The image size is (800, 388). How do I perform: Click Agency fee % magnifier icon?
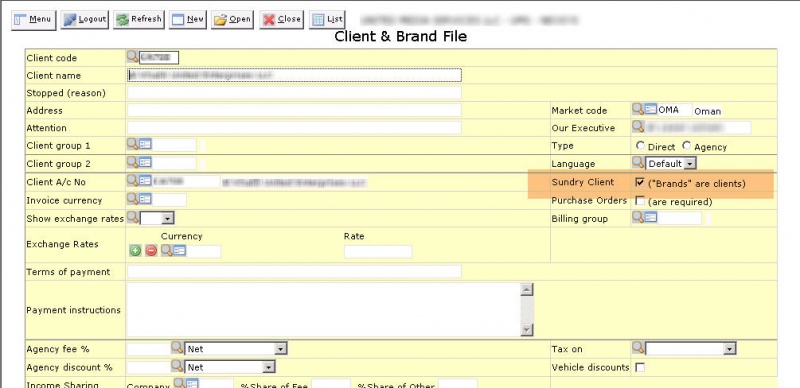(x=177, y=347)
